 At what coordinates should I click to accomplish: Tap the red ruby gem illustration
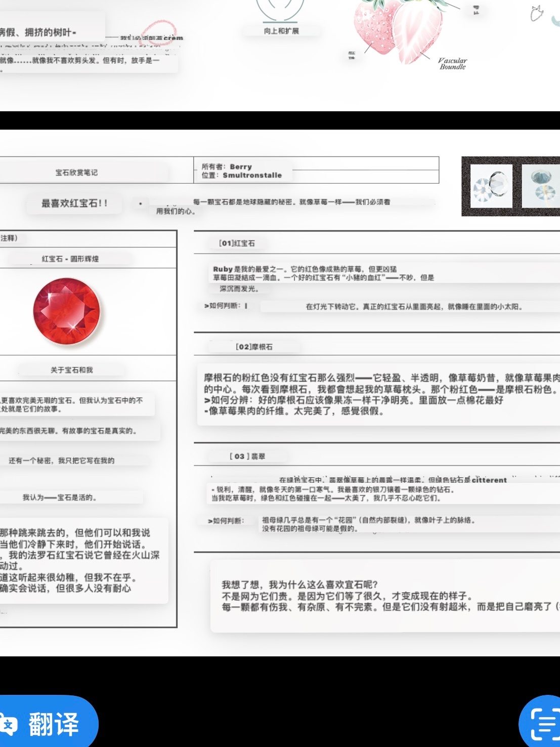point(67,312)
